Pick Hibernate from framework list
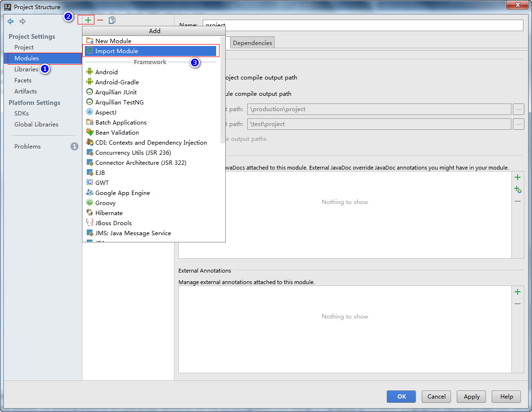The width and height of the screenshot is (532, 412). pos(151,213)
